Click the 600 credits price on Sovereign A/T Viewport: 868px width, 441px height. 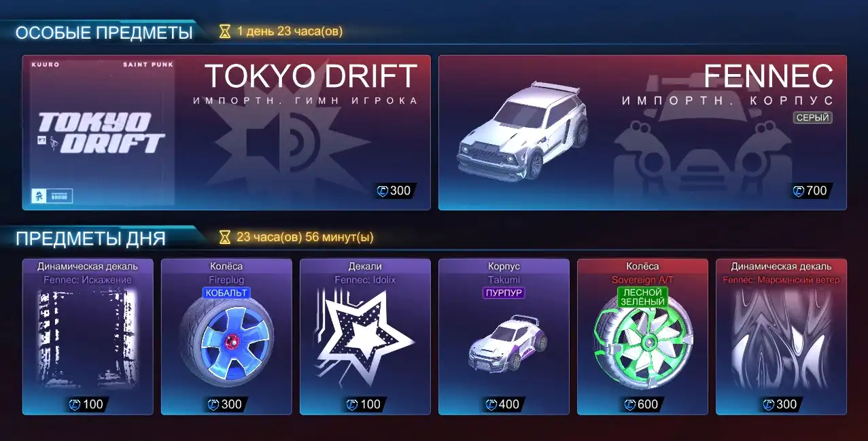[642, 405]
